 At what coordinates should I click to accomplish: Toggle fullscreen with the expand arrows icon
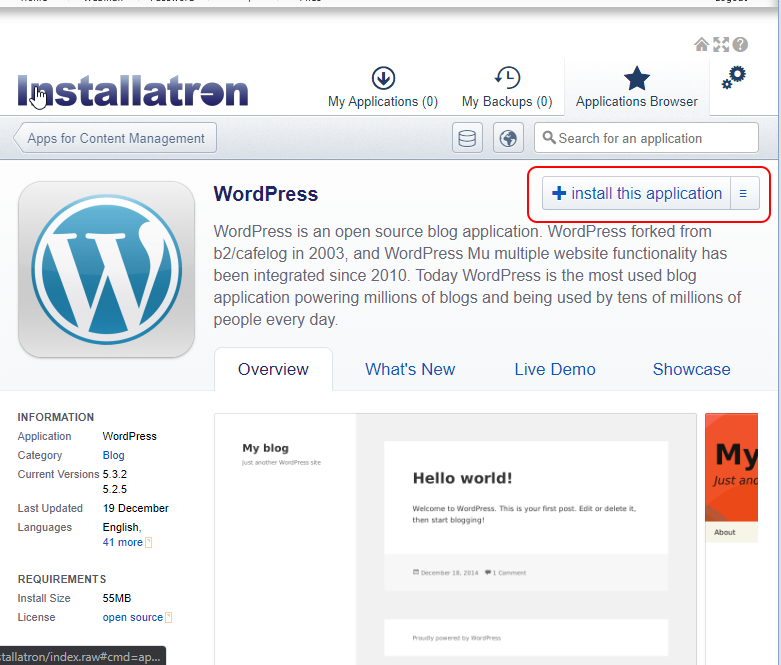coord(721,45)
